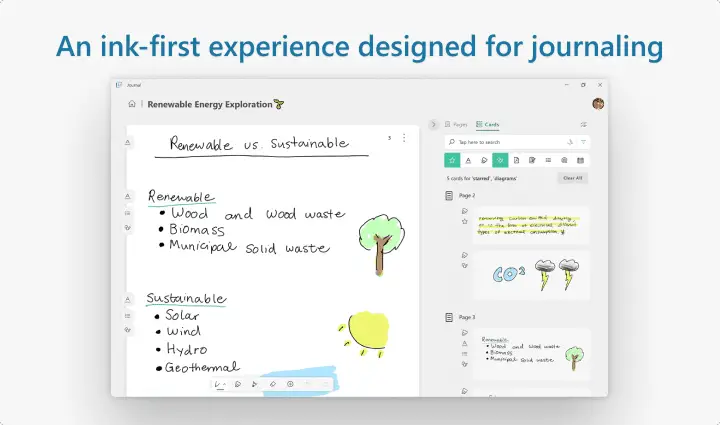720x425 pixels.
Task: Click the page icon beside Page 2
Action: [449, 196]
